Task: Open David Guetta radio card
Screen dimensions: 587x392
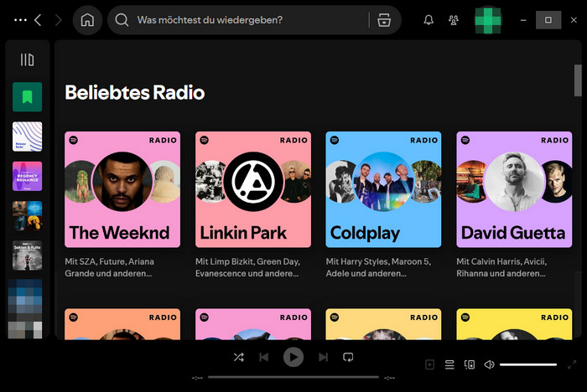Action: (514, 189)
